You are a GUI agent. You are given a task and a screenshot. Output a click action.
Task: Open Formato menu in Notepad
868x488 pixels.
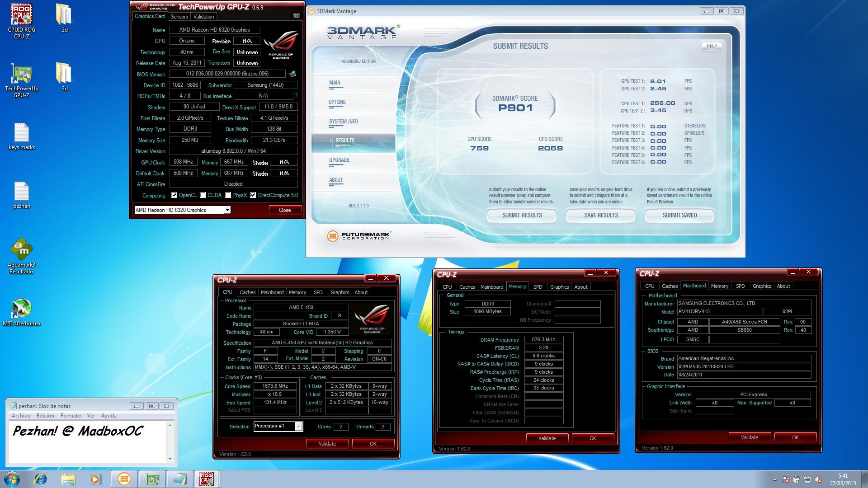pyautogui.click(x=71, y=416)
